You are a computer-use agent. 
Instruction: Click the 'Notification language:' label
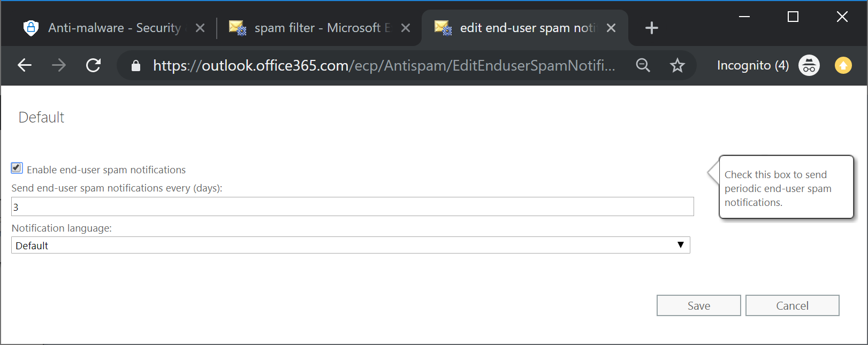62,228
